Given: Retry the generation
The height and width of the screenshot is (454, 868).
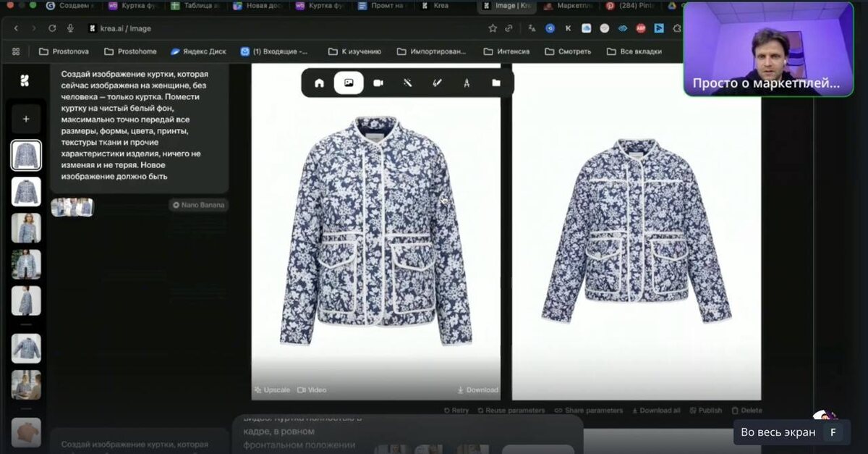Looking at the screenshot, I should tap(456, 410).
